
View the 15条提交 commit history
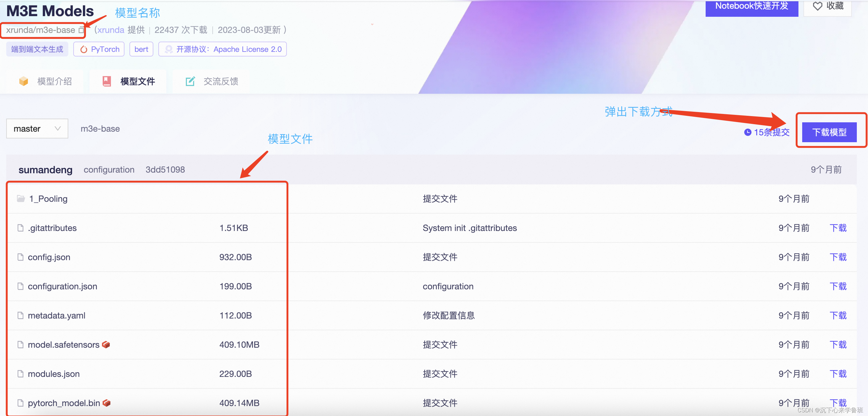coord(767,132)
